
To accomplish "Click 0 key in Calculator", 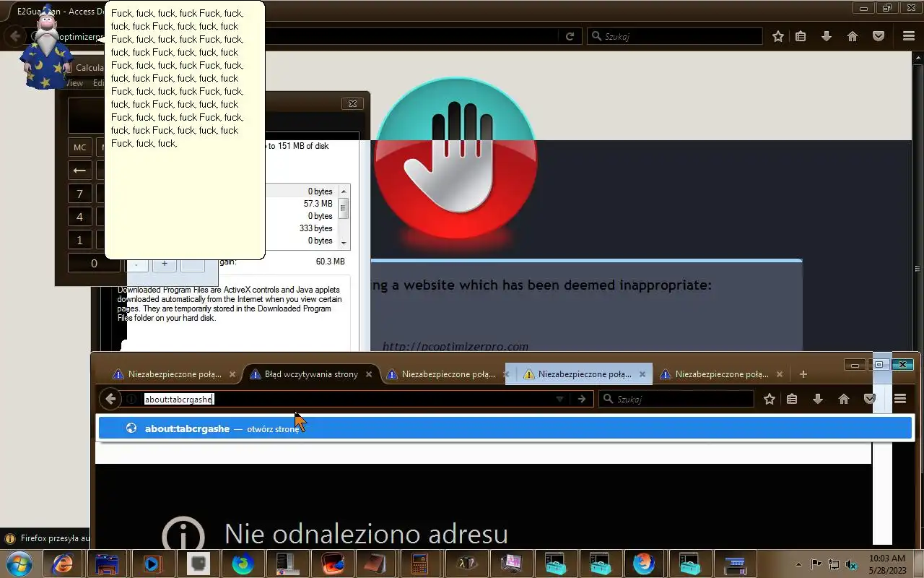I will pyautogui.click(x=94, y=263).
